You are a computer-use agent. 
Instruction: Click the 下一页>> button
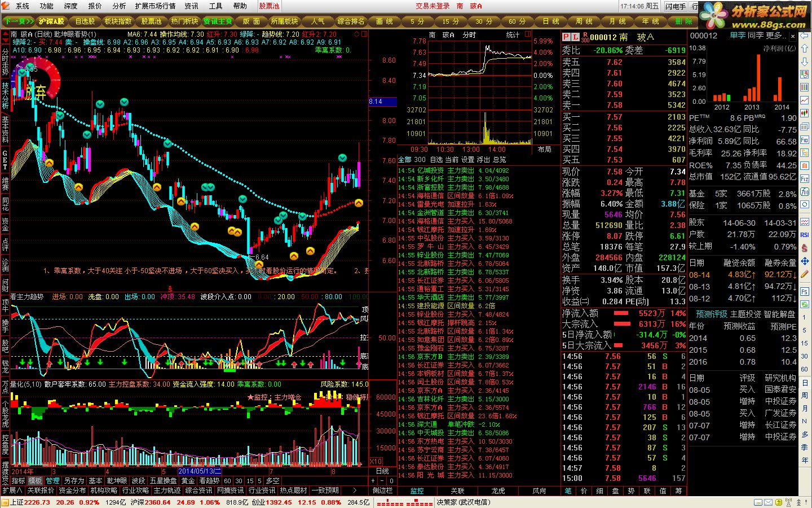(19, 21)
